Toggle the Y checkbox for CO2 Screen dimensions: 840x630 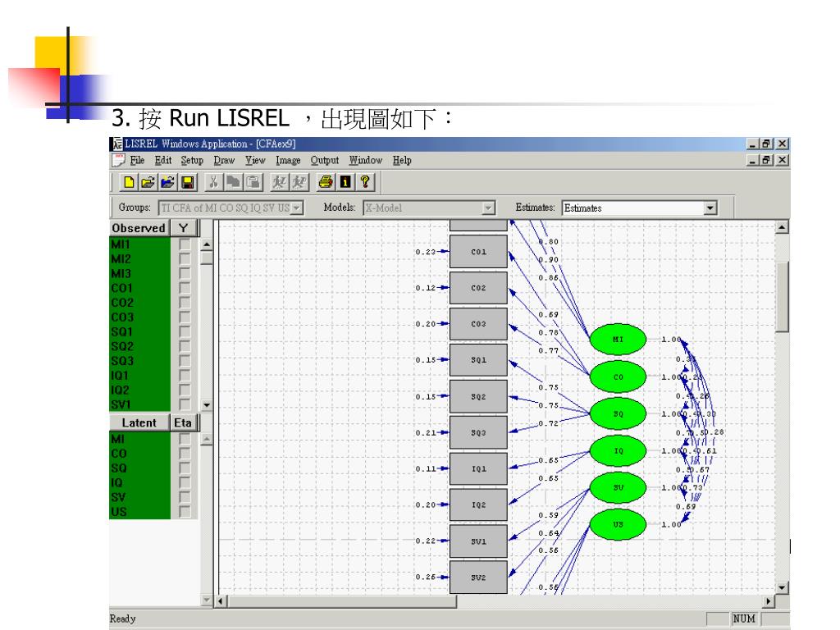pos(185,303)
